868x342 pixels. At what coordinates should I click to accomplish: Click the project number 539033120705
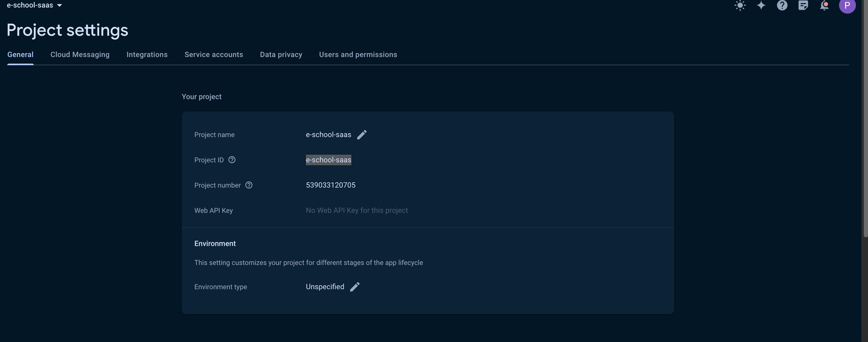coord(330,185)
